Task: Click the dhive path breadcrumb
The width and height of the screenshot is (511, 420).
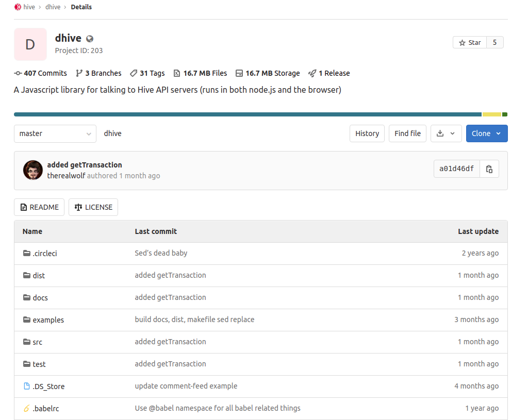Action: 113,133
